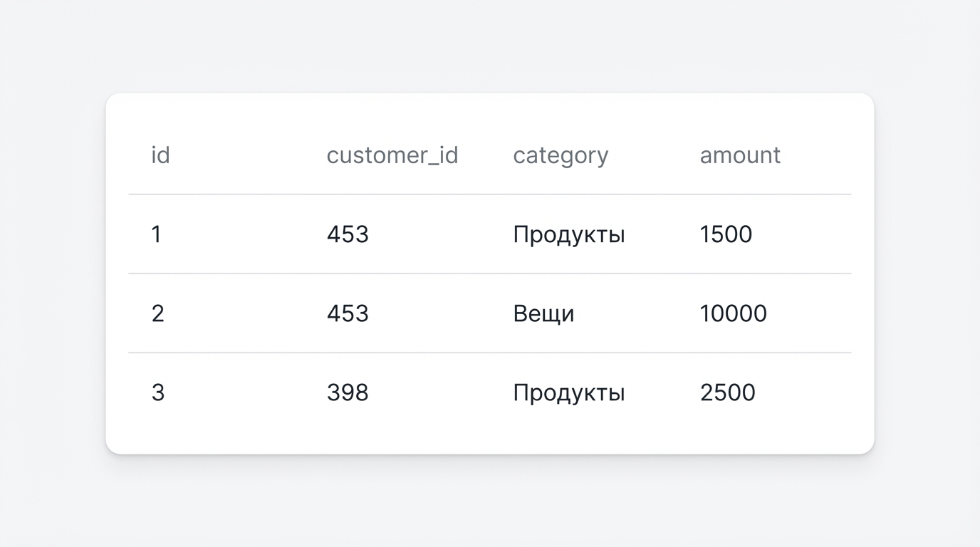
Task: Click the category column header
Action: coord(561,155)
